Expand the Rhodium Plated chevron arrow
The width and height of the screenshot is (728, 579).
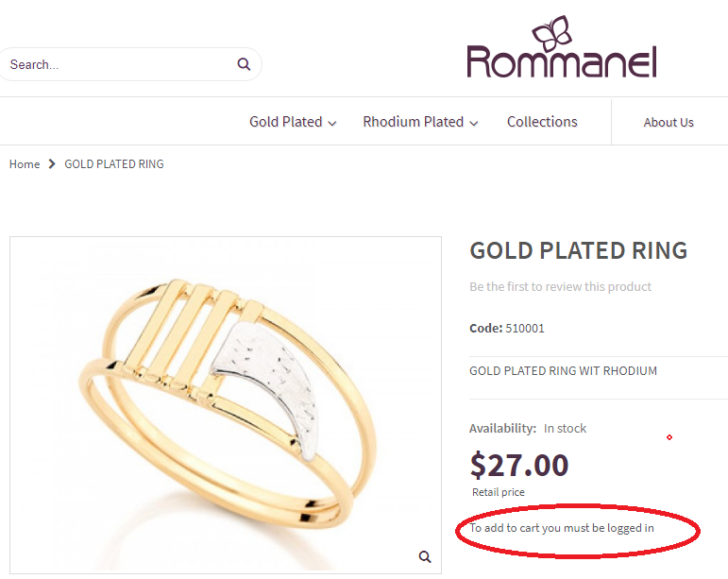(474, 123)
